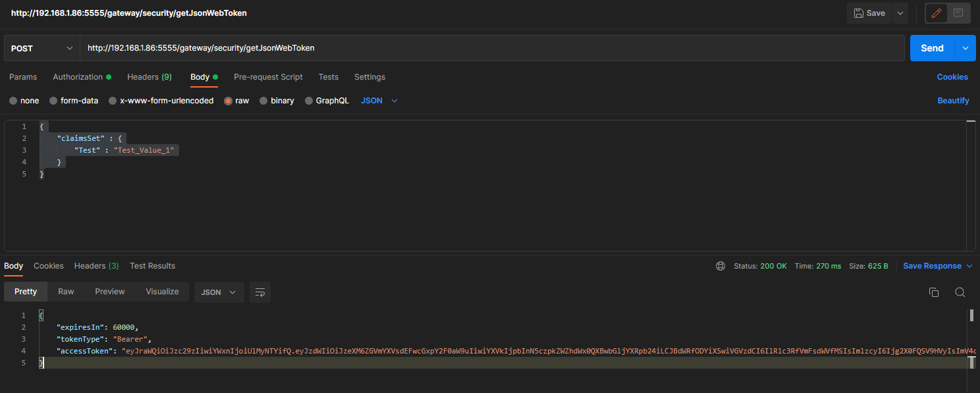Image resolution: width=980 pixels, height=393 pixels.
Task: Click the Beautify link
Action: 953,101
